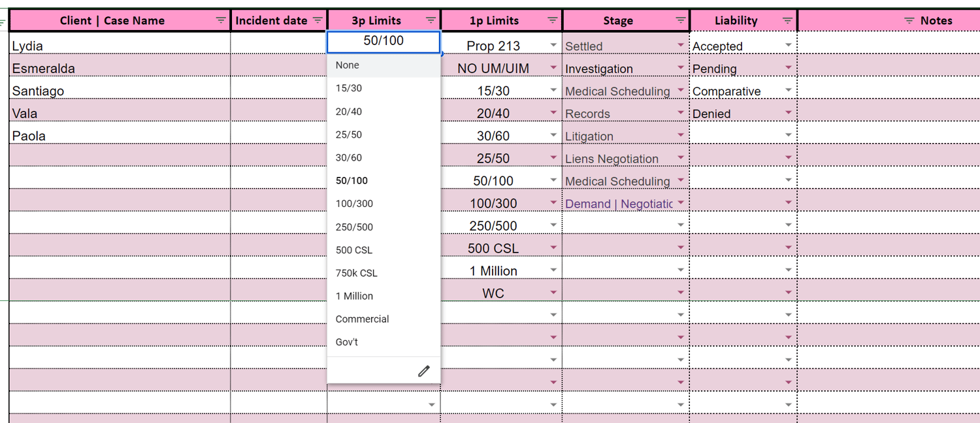Select 100/300 from the dropdown list
This screenshot has width=980, height=423.
click(x=354, y=204)
